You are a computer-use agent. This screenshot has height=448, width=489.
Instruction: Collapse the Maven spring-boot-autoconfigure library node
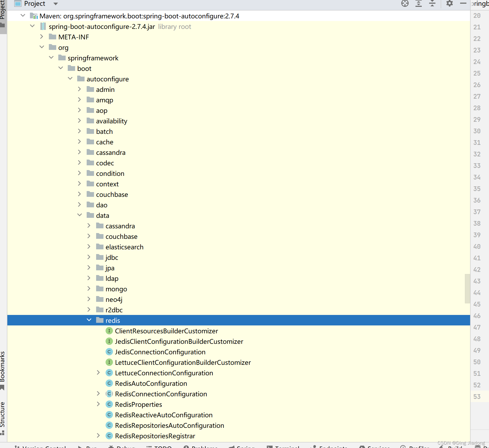click(x=23, y=16)
